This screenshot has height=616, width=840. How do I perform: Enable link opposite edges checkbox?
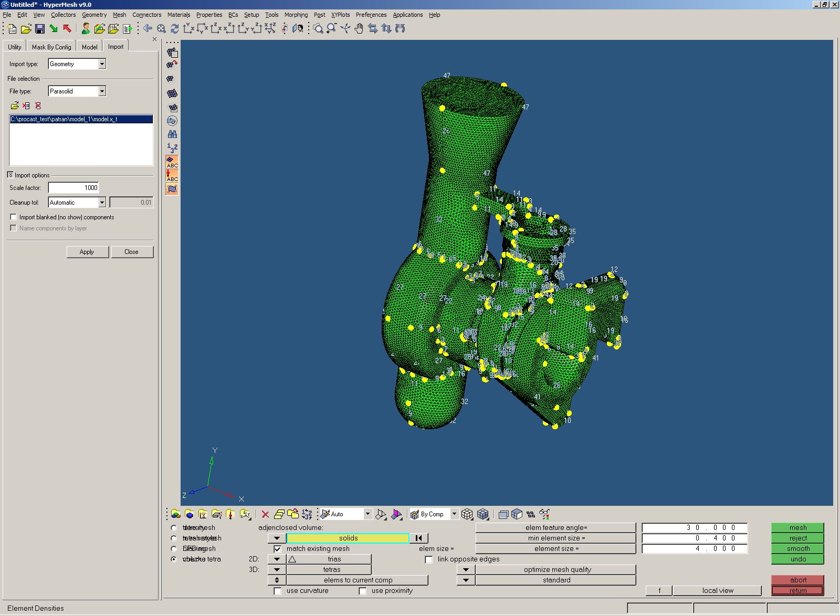(x=428, y=559)
